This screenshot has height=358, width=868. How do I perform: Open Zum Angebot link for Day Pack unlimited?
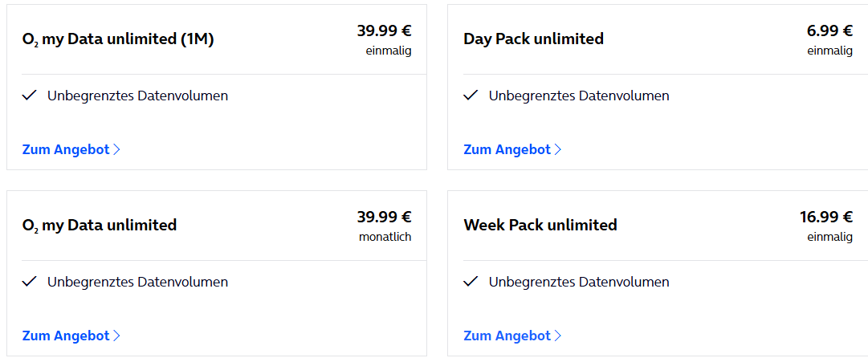512,149
